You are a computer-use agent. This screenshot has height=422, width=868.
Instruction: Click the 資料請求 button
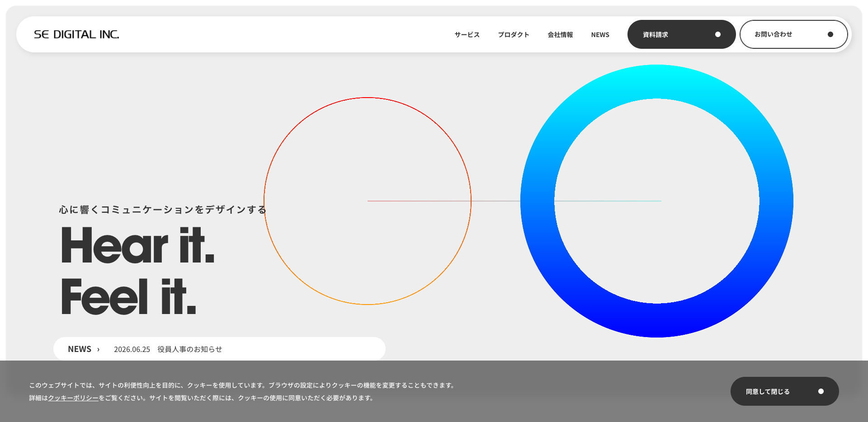click(x=681, y=34)
